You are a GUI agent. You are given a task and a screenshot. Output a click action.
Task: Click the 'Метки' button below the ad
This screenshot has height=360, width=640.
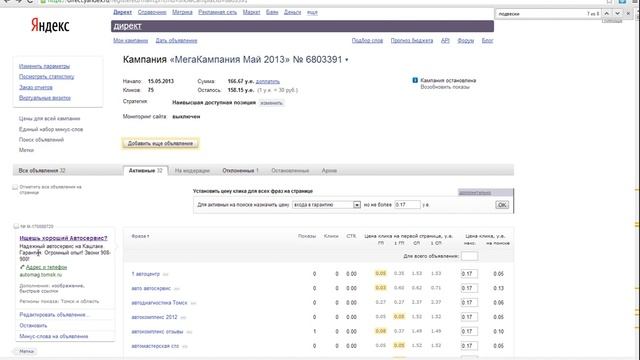[x=27, y=351]
